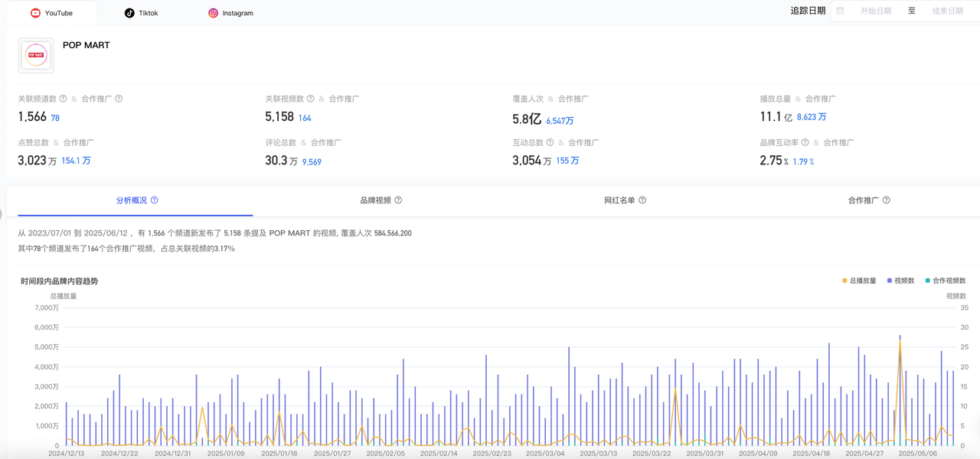Click help icon next to 关联频道数
Screen dimensions: 980x459
click(63, 99)
